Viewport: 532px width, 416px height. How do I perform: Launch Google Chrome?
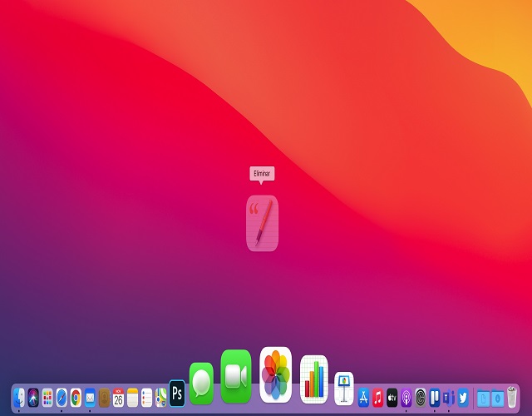[x=76, y=398]
